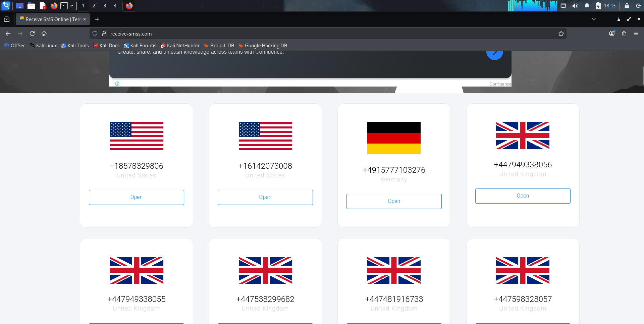Click the UK flag above +447949338055
This screenshot has height=324, width=644.
point(137,270)
